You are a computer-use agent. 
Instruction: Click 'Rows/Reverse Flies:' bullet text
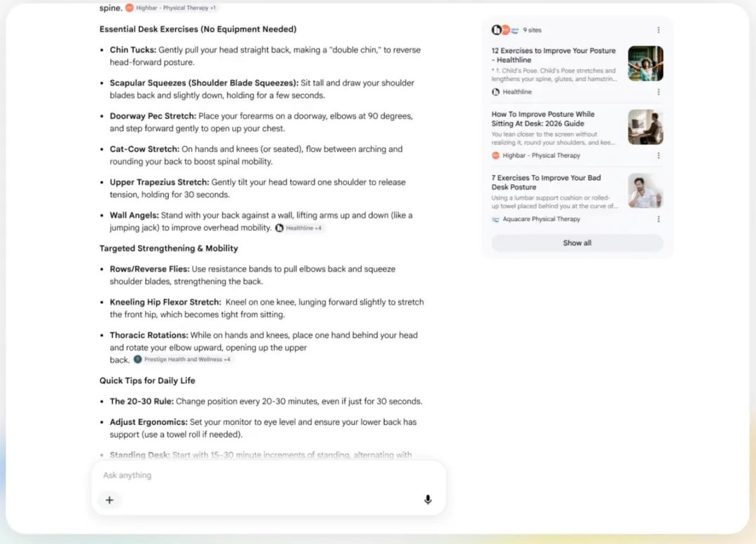pos(149,269)
